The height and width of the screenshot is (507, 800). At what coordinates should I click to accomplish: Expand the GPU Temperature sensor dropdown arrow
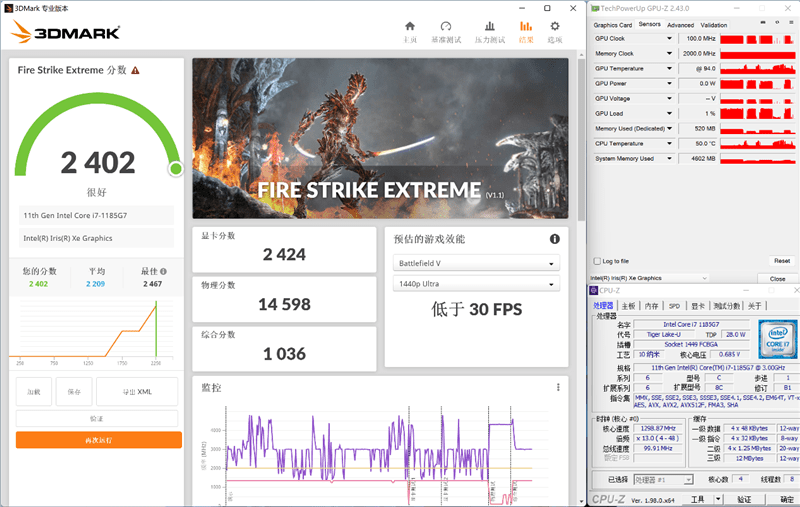point(669,68)
